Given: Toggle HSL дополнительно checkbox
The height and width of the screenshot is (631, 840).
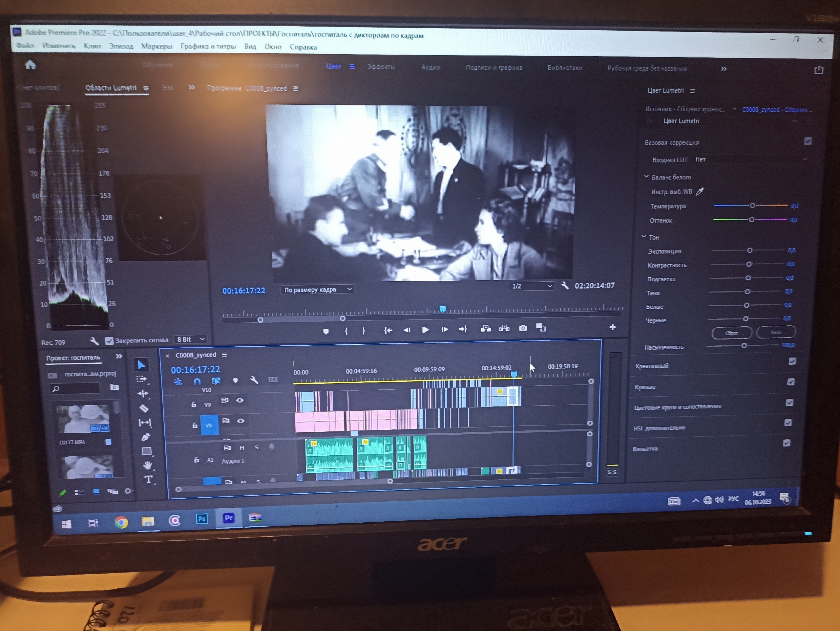Looking at the screenshot, I should 788,423.
